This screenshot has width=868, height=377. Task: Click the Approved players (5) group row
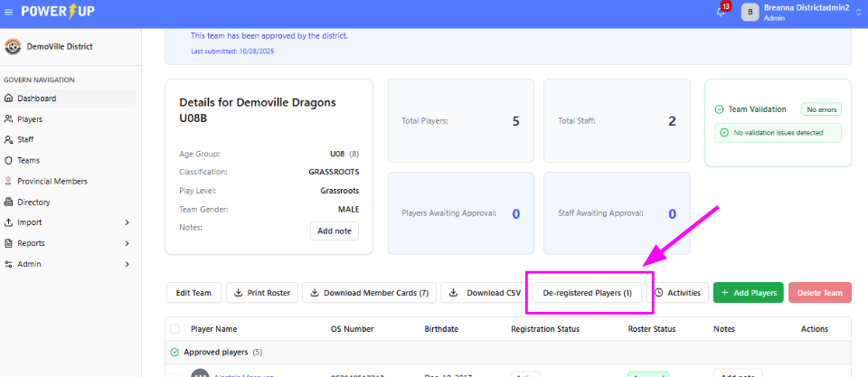coord(508,352)
